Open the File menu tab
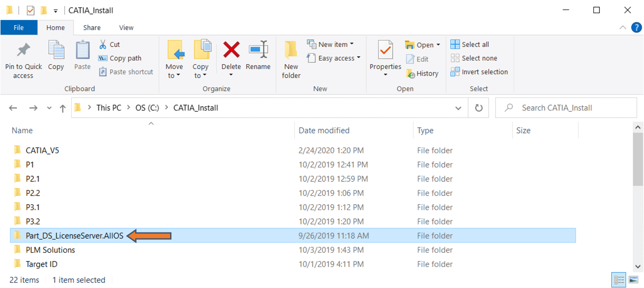644x288 pixels. click(19, 28)
